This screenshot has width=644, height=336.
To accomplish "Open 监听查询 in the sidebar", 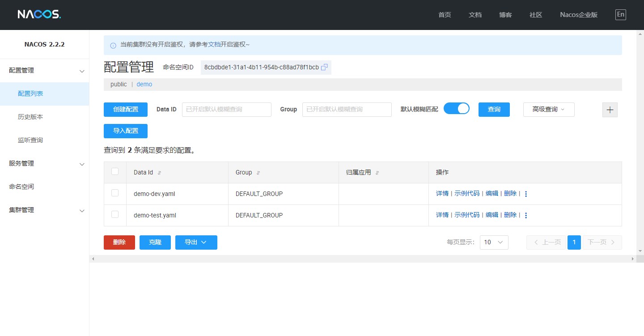I will (45, 140).
